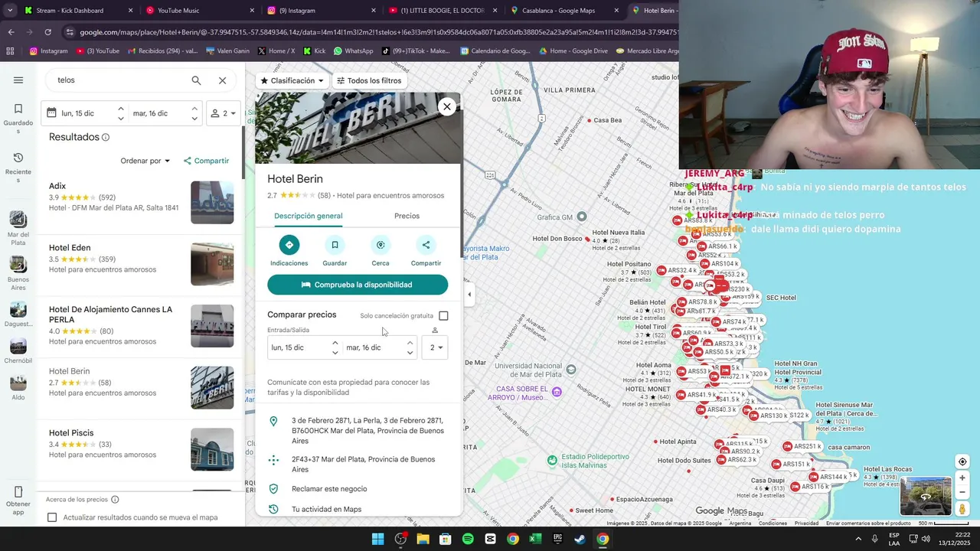Open the Buenos Aires recent shortcut
980x551 pixels.
[x=18, y=273]
